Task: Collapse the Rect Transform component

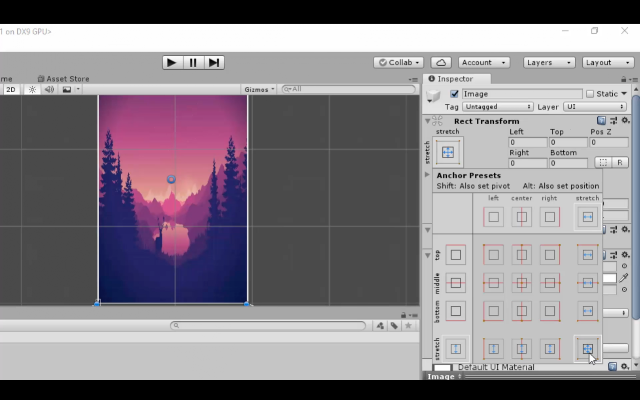Action: 427,121
